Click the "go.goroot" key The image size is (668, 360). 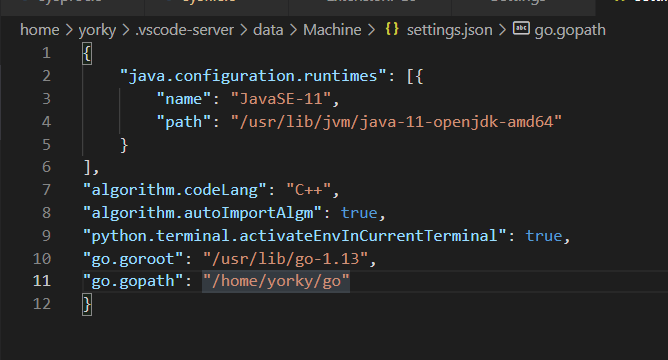click(133, 259)
